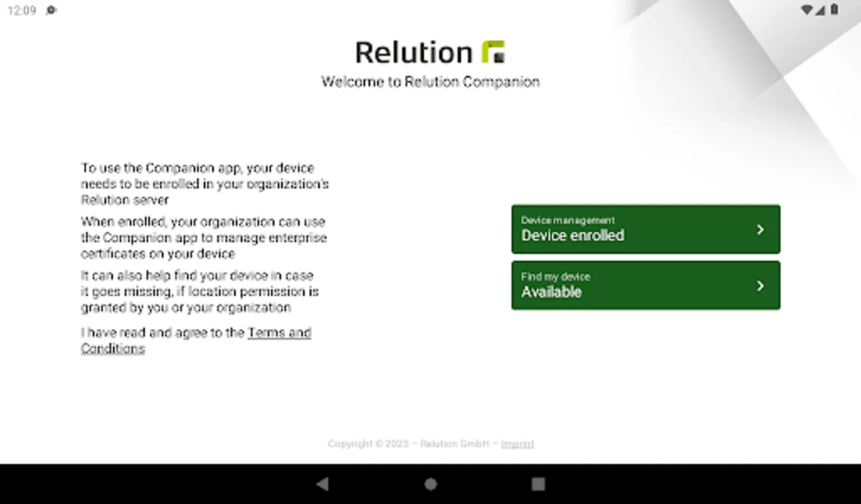Tap the Wi-Fi status icon
The height and width of the screenshot is (504, 861).
(807, 10)
